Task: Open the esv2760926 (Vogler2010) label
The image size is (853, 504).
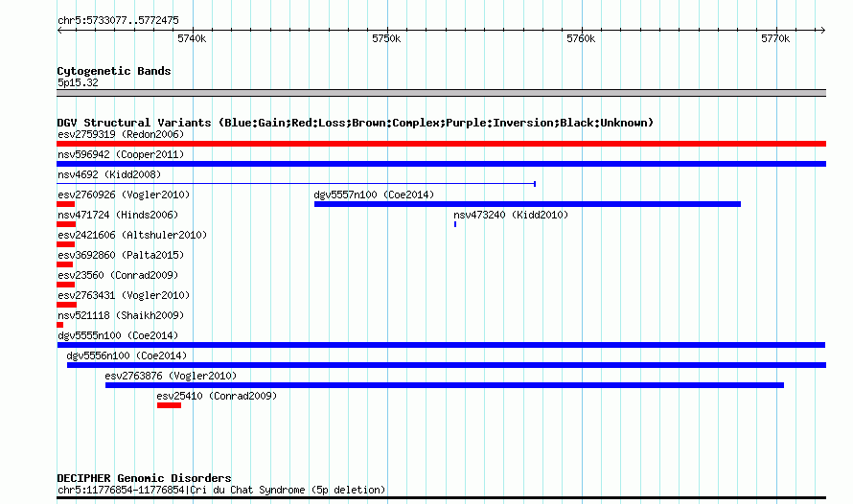Action: 124,195
